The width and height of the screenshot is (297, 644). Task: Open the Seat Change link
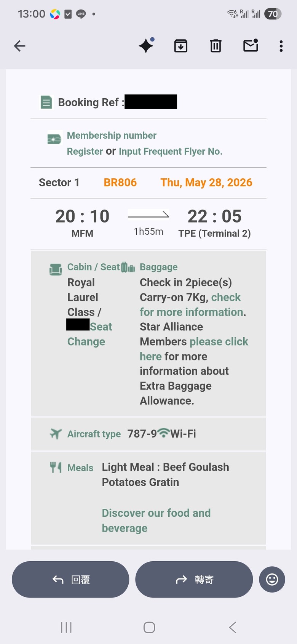pyautogui.click(x=90, y=334)
